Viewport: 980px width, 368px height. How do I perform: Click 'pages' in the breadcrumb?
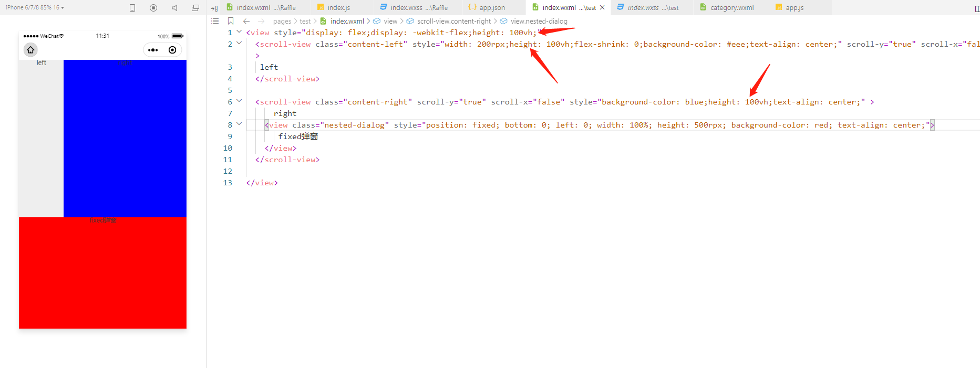[282, 22]
